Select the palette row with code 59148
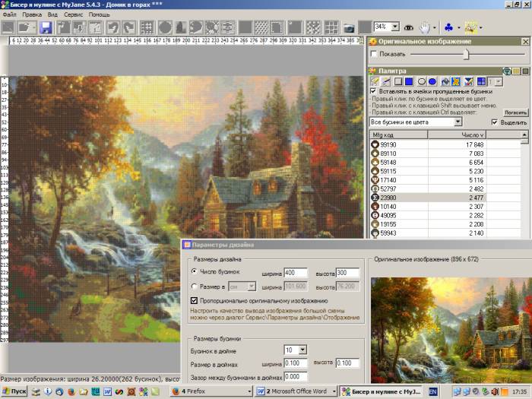 coord(445,163)
